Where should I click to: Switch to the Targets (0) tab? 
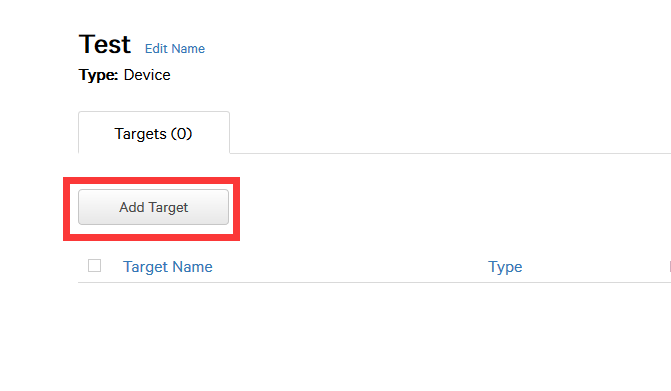click(x=154, y=133)
